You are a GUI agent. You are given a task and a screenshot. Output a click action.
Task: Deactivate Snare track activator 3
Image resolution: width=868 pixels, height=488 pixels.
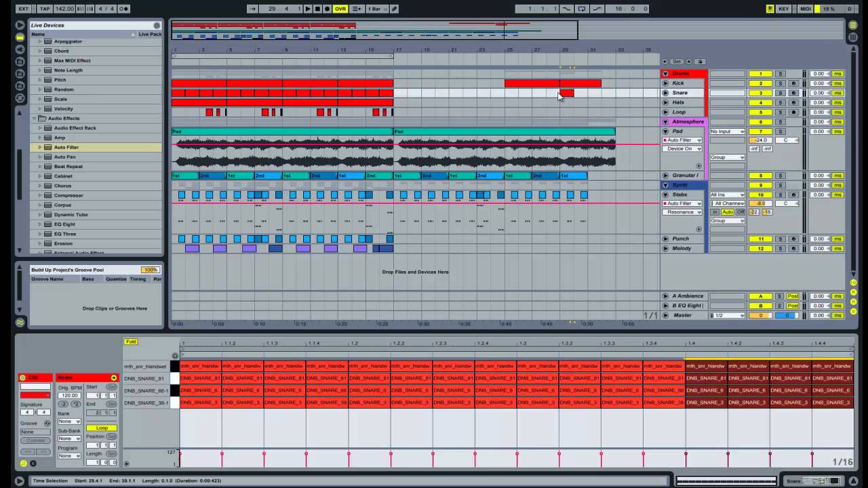[x=761, y=93]
